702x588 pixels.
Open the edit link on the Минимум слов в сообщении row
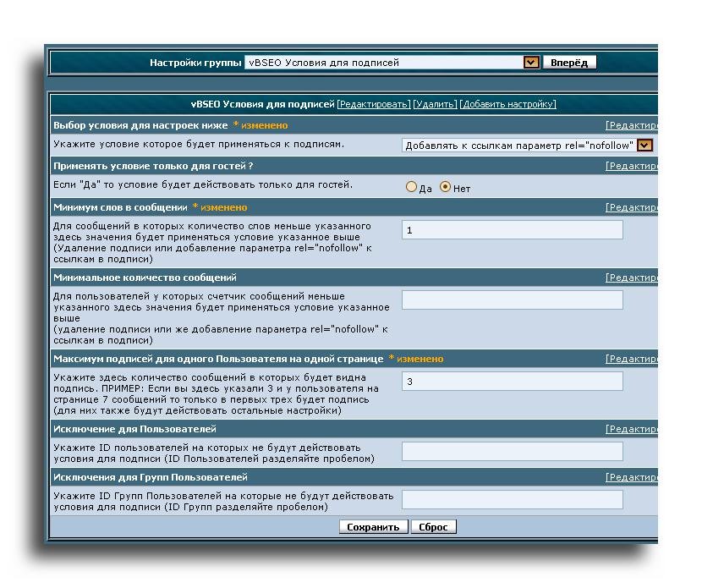click(x=631, y=208)
